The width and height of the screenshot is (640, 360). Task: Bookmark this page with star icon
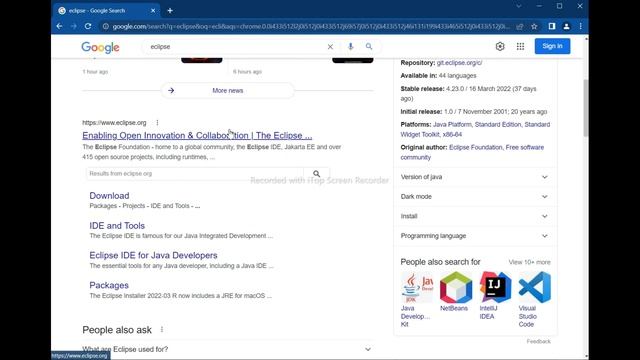point(534,27)
